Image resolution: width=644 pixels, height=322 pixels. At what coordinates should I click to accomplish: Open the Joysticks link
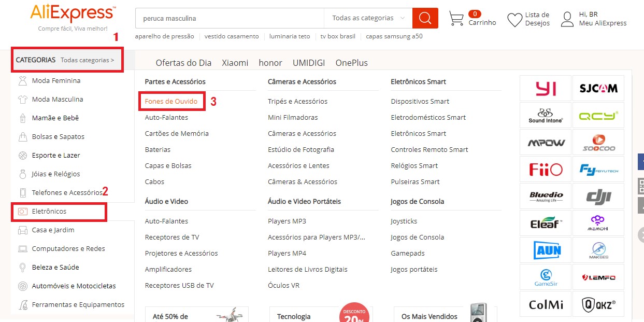[404, 221]
